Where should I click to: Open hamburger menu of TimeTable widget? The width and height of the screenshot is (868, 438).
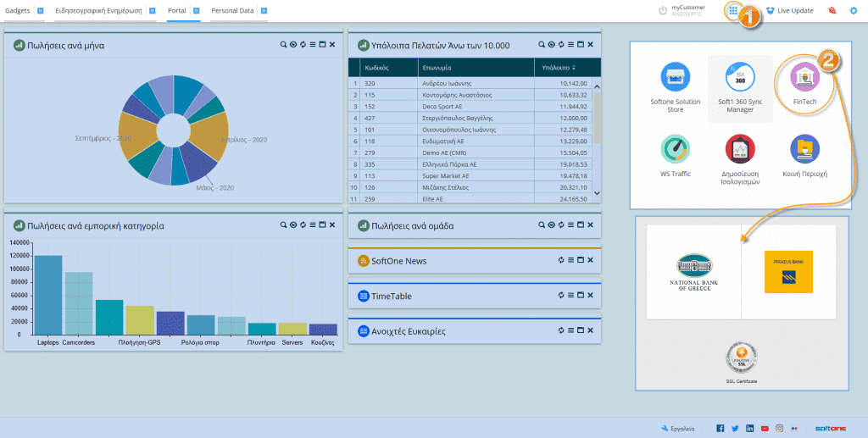click(570, 296)
